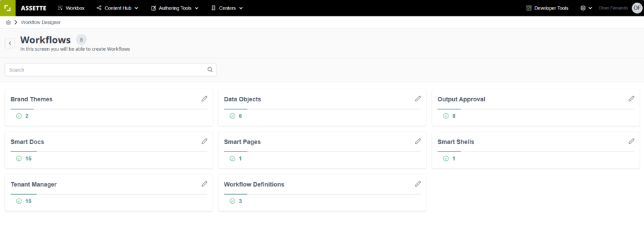Open the Smart Shells card title
The height and width of the screenshot is (249, 644).
click(456, 142)
